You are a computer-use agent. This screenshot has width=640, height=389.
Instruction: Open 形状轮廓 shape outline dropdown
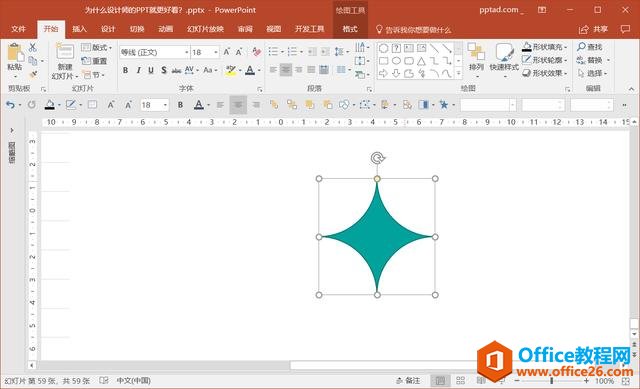(545, 60)
